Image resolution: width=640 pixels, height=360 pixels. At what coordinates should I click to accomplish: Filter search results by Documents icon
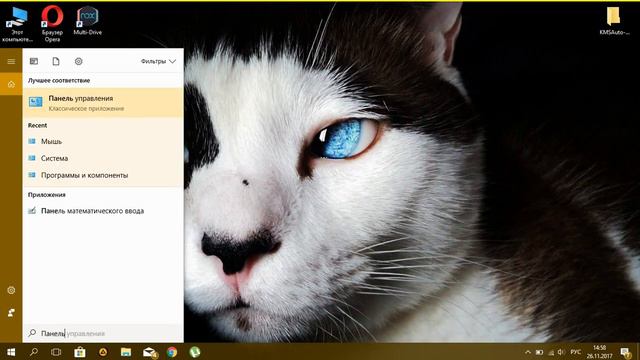56,61
